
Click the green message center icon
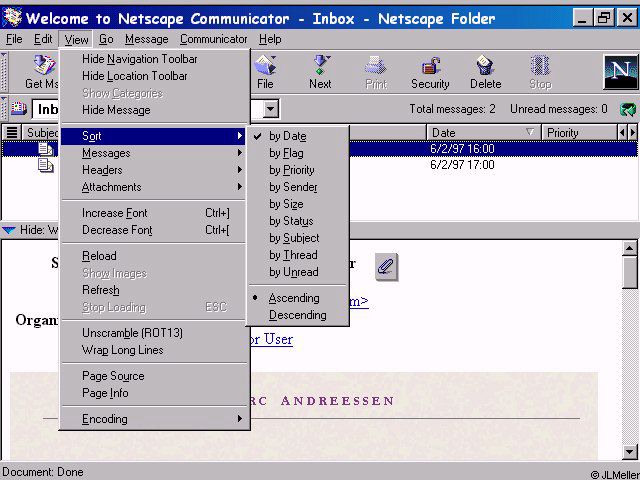pyautogui.click(x=628, y=109)
